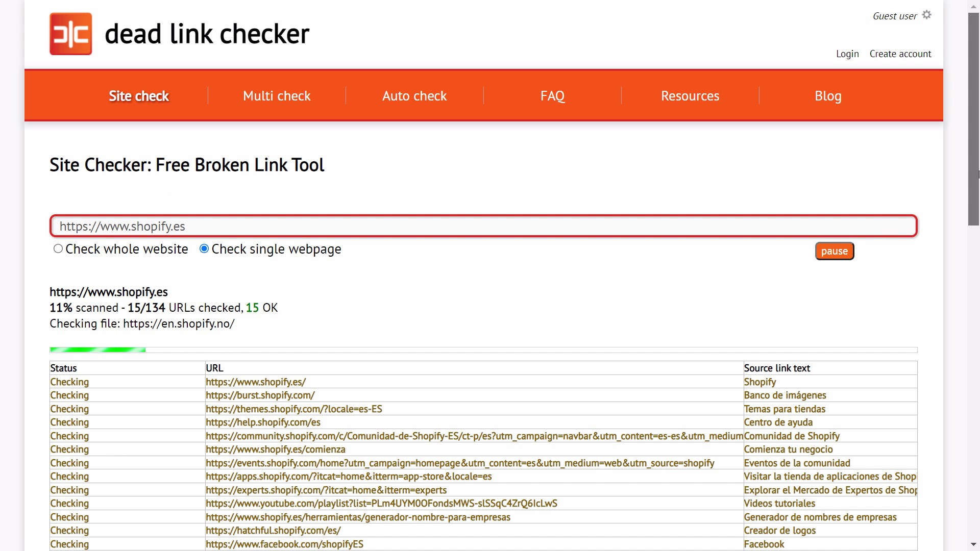980x551 pixels.
Task: Click the scrollbar down arrow
Action: [973, 545]
